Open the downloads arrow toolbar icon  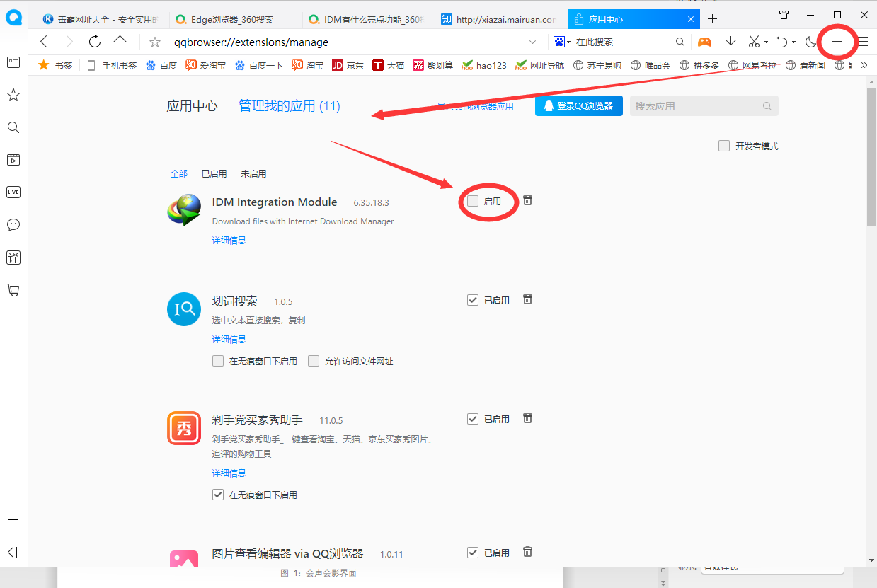point(730,42)
